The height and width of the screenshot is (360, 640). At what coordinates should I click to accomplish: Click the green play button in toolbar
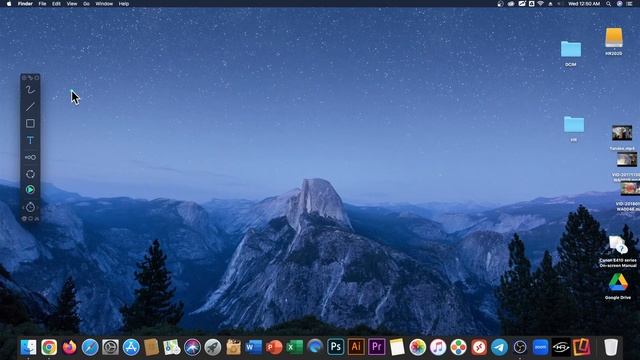(x=30, y=190)
